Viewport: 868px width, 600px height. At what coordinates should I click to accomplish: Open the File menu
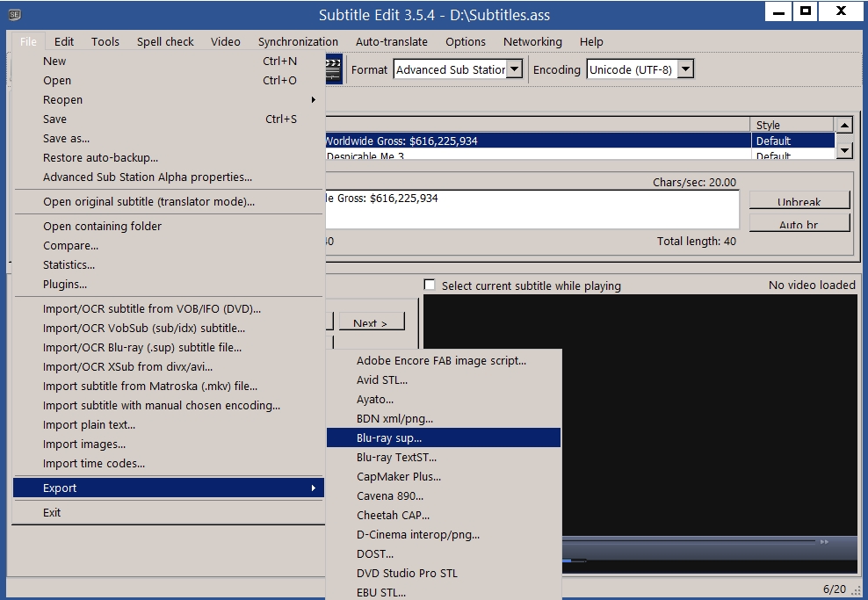tap(28, 41)
